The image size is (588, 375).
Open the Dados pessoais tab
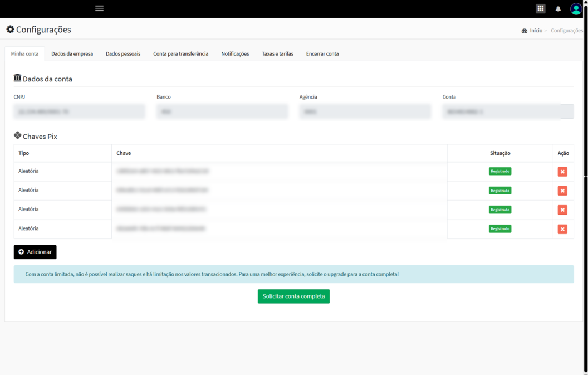coord(123,54)
